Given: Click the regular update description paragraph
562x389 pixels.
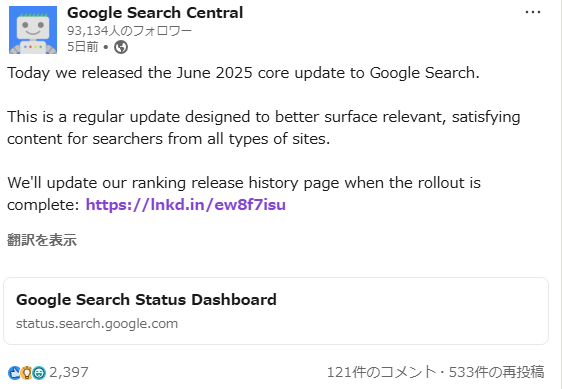Looking at the screenshot, I should coord(263,128).
